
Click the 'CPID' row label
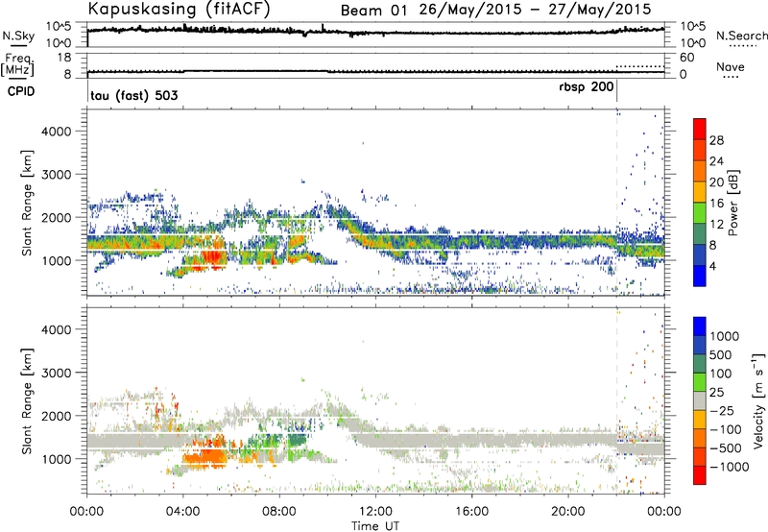[21, 91]
